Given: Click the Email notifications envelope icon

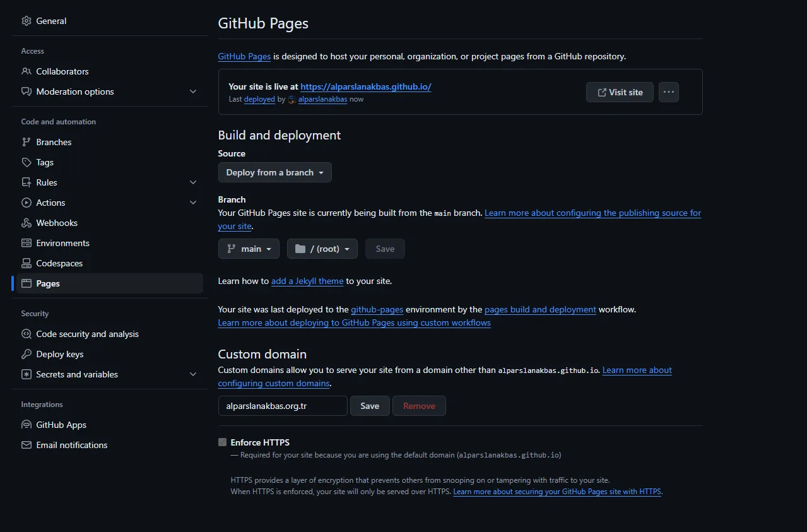Looking at the screenshot, I should point(27,445).
